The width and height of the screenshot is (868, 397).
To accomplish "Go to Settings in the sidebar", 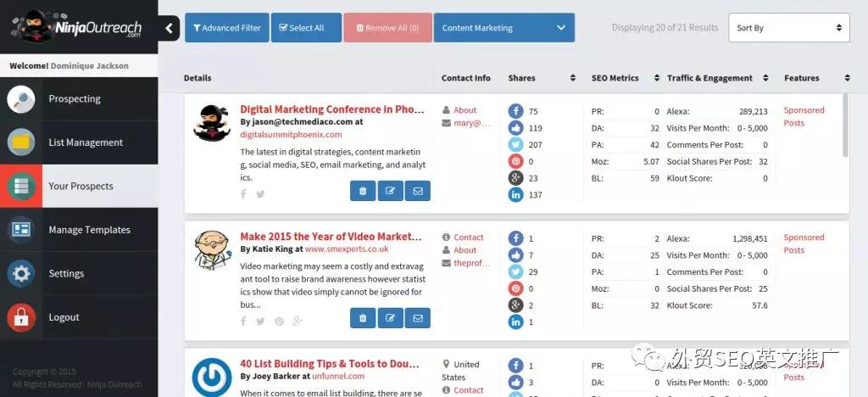I will (x=66, y=274).
